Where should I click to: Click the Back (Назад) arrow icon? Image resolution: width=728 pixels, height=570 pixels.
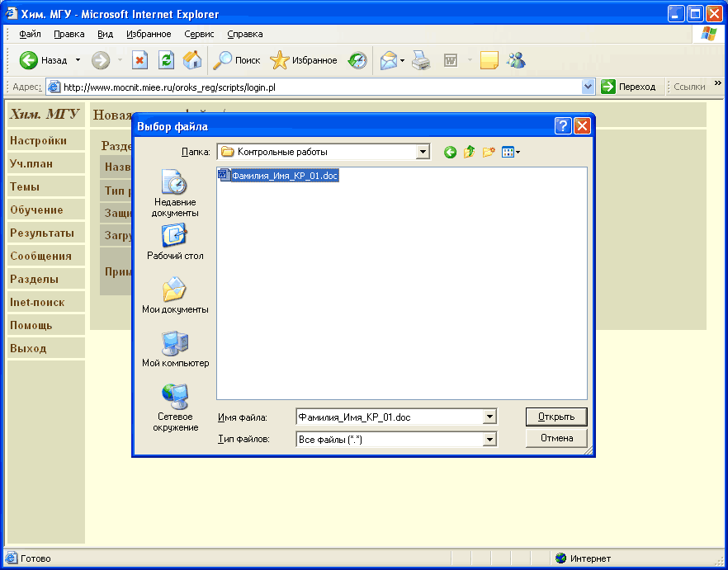click(x=28, y=60)
